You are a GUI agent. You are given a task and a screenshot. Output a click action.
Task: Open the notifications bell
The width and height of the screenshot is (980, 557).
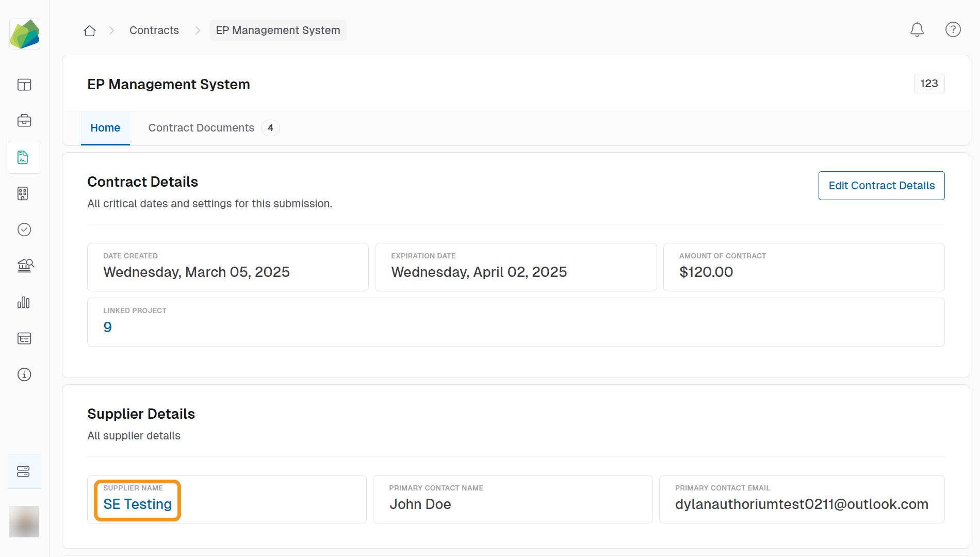coord(917,30)
